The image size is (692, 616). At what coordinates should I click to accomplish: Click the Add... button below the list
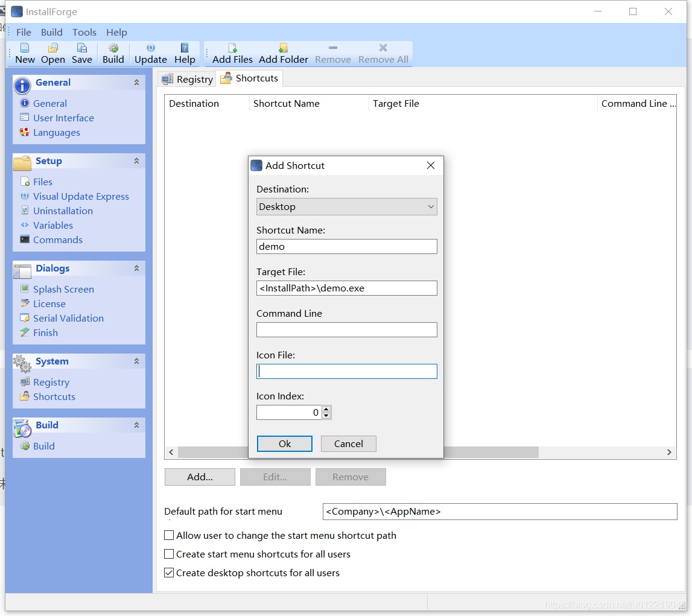click(200, 477)
